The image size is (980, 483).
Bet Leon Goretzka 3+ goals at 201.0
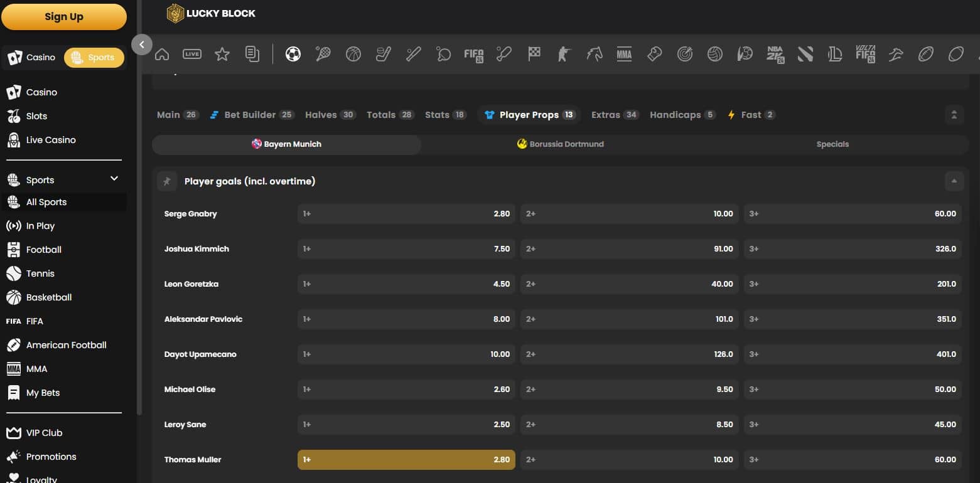click(853, 284)
